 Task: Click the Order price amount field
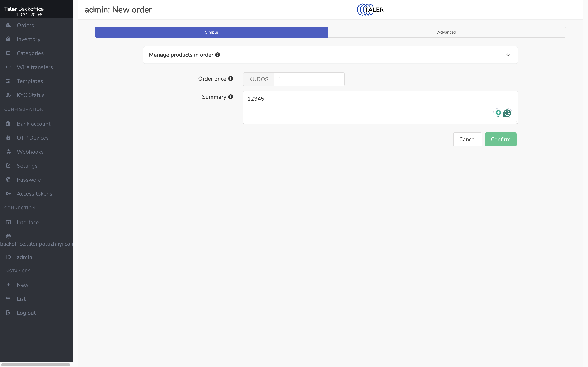point(309,79)
